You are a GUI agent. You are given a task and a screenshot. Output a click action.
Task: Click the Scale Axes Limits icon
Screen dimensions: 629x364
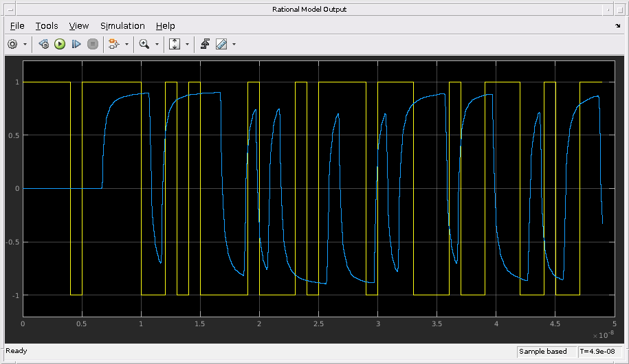coord(174,44)
